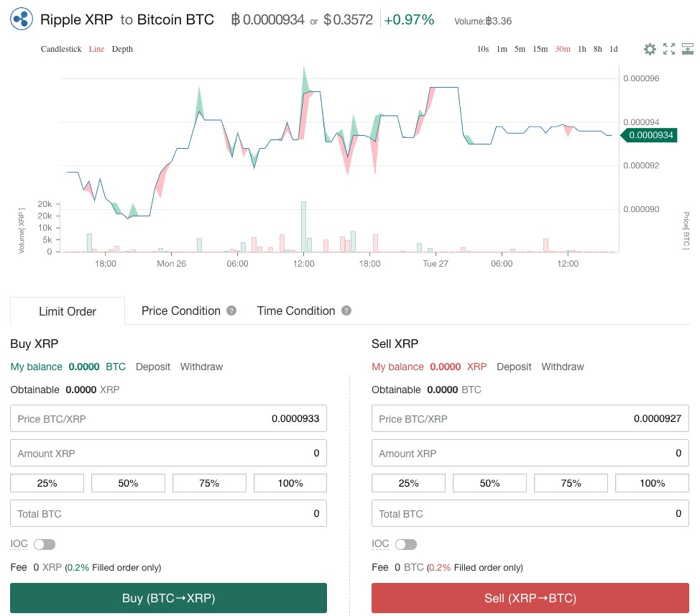Set chart interval to 10s
Screen dimensions: 700x616
pyautogui.click(x=483, y=49)
